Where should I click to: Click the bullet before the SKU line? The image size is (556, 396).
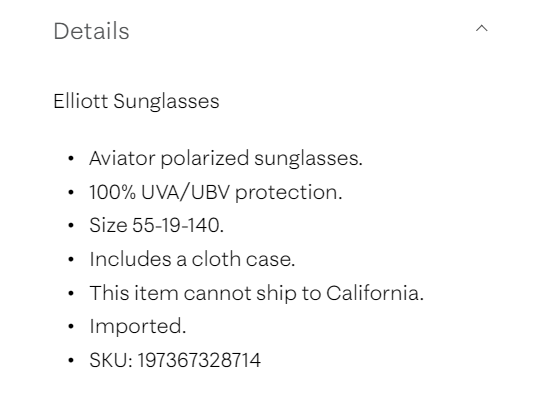pos(71,361)
